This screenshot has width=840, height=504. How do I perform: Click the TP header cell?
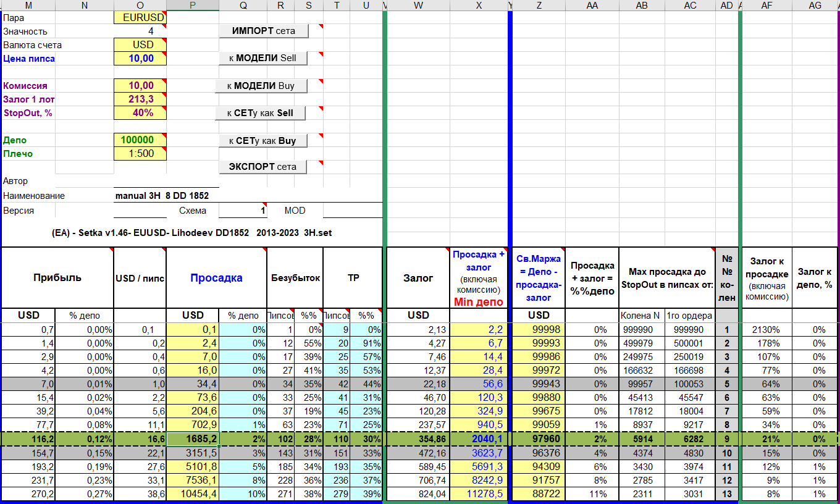click(353, 278)
